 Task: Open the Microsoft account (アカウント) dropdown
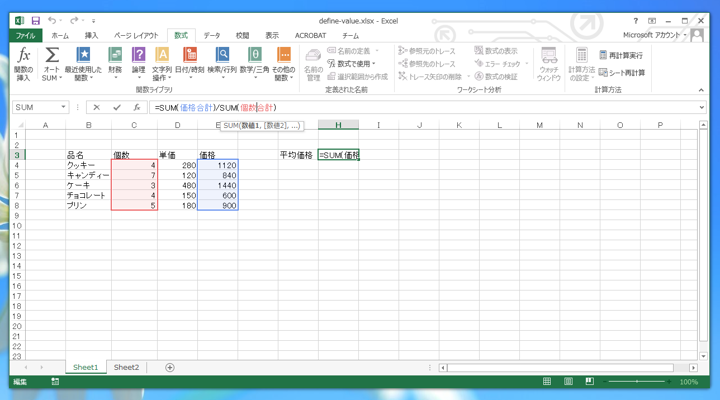[655, 35]
